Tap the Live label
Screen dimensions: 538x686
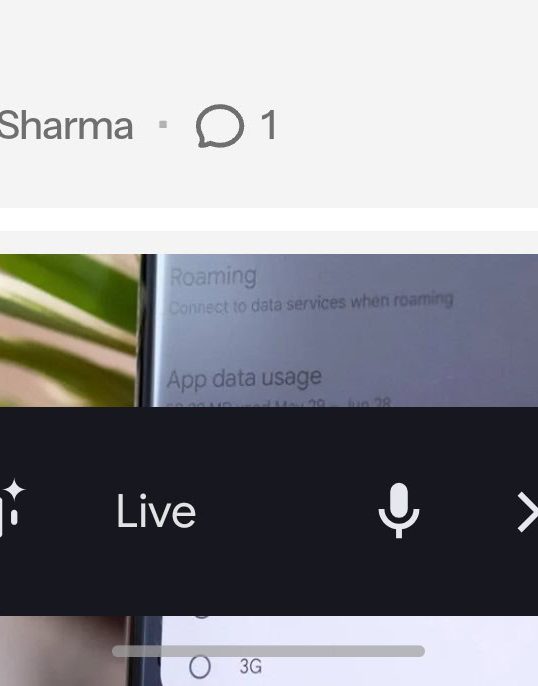coord(156,511)
